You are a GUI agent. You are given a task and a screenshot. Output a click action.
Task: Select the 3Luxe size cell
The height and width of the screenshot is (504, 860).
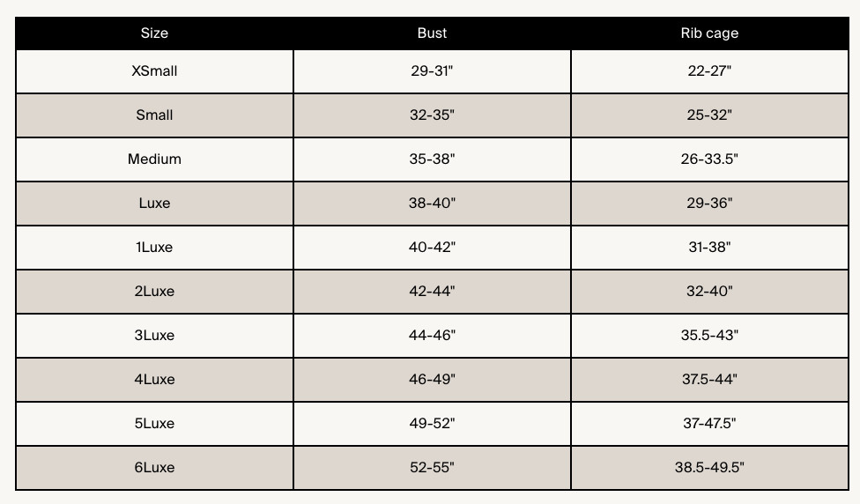(x=154, y=336)
